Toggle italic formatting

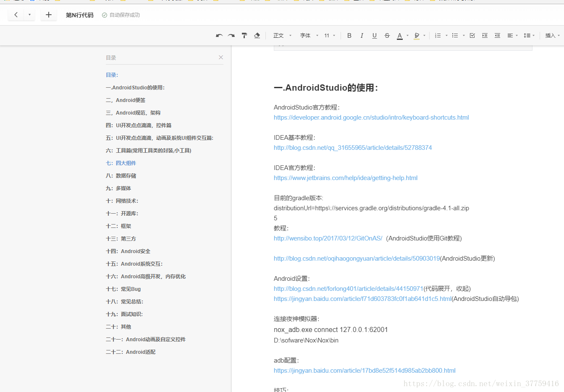[x=362, y=36]
